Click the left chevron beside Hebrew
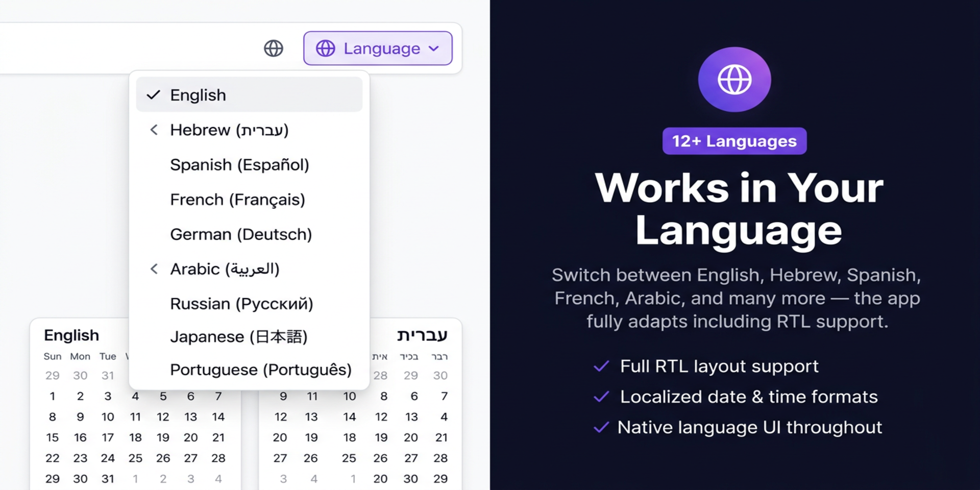Image resolution: width=980 pixels, height=490 pixels. tap(154, 130)
